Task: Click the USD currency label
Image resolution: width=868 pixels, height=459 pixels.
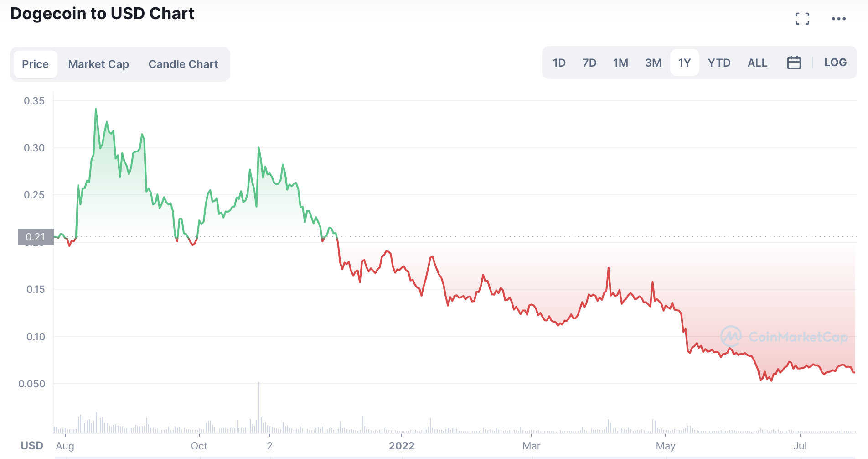Action: [32, 446]
